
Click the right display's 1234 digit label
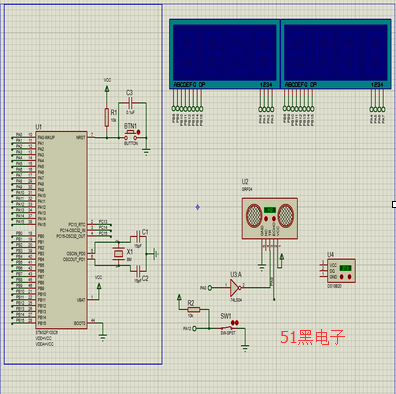tap(377, 85)
